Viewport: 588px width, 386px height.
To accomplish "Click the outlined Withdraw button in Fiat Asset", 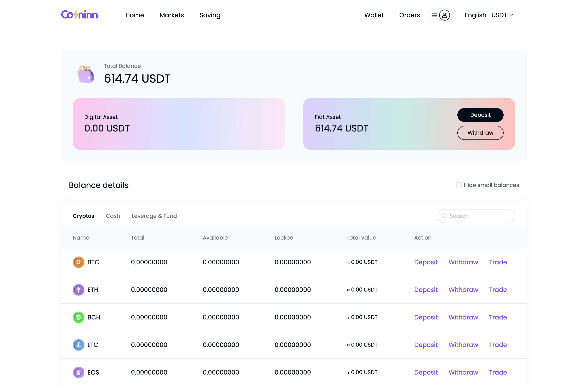I will pos(480,133).
